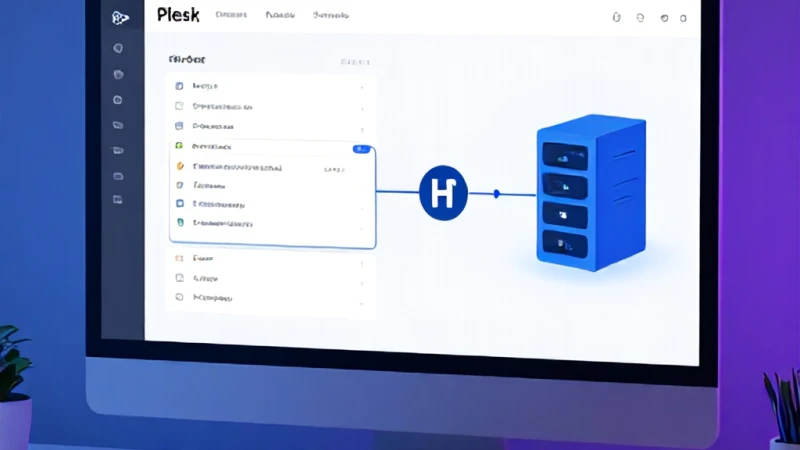Click the leftmost of the four top-right header icons
The height and width of the screenshot is (450, 800).
pyautogui.click(x=616, y=17)
